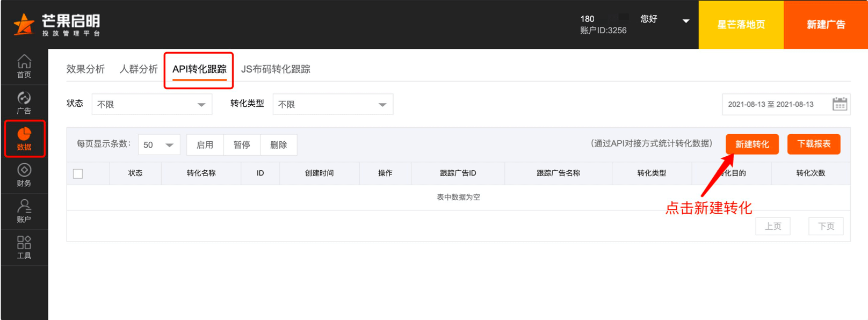This screenshot has height=320, width=868.
Task: Select the 广告 ads icon in sidebar
Action: pyautogui.click(x=24, y=102)
